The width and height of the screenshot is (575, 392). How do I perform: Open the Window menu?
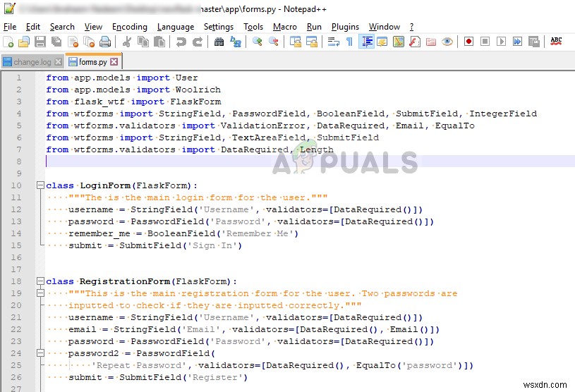(385, 27)
